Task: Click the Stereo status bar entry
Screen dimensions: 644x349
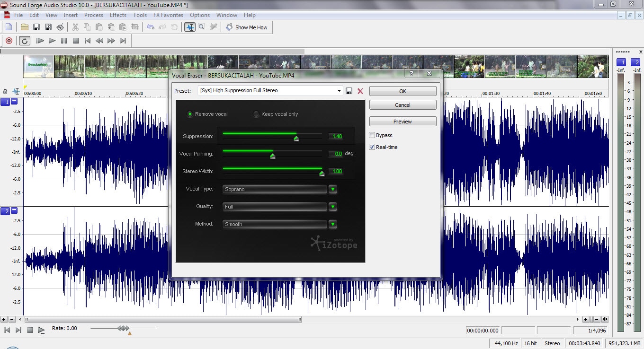Action: (x=552, y=343)
